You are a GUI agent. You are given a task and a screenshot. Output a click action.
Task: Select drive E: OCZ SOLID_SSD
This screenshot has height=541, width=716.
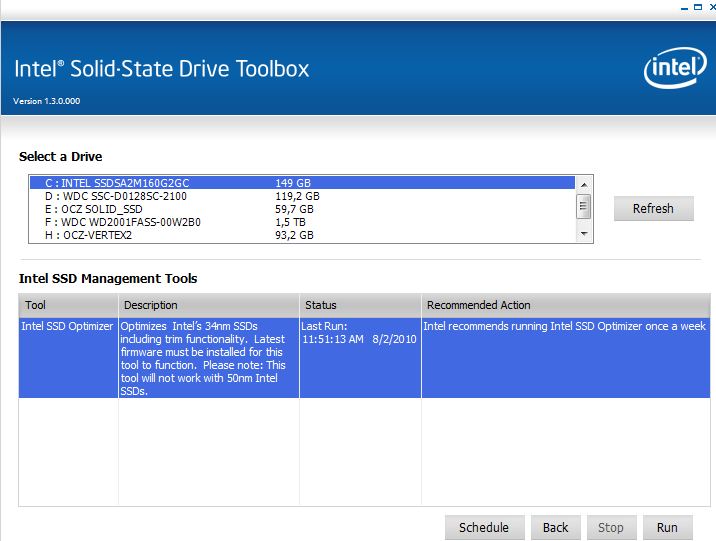pyautogui.click(x=302, y=209)
